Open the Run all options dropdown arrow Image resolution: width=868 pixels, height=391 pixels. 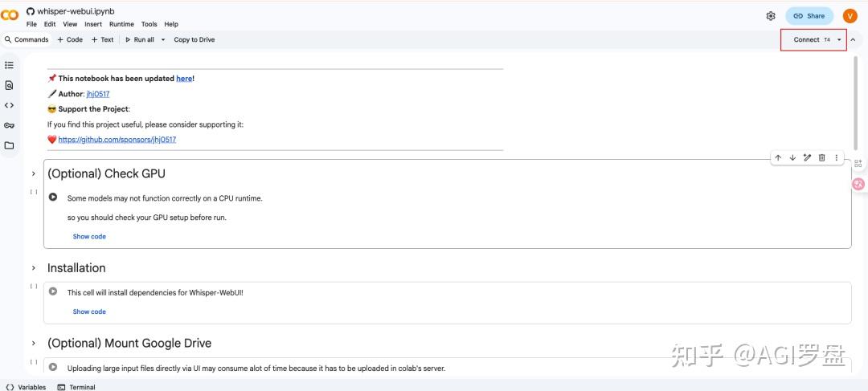163,39
